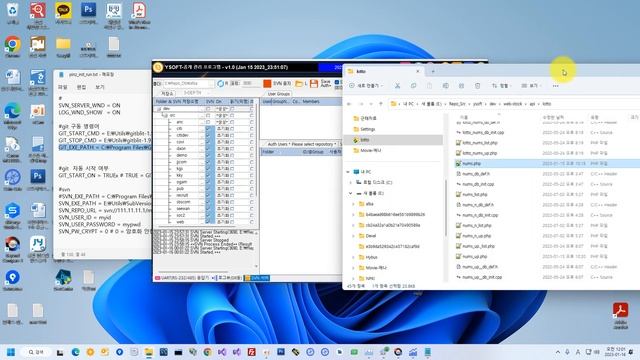This screenshot has width=640, height=360.
Task: Open the 보기 view dropdown in Explorer
Action: tap(531, 86)
